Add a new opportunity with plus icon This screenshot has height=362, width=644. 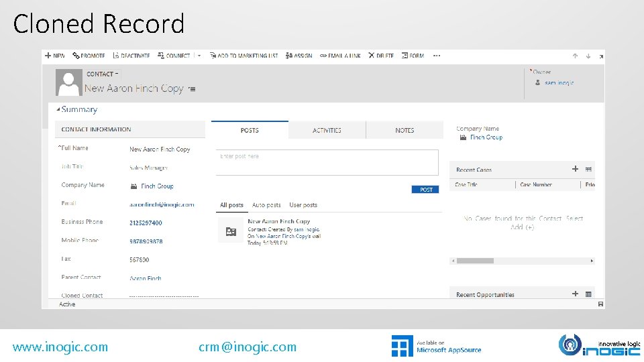575,294
